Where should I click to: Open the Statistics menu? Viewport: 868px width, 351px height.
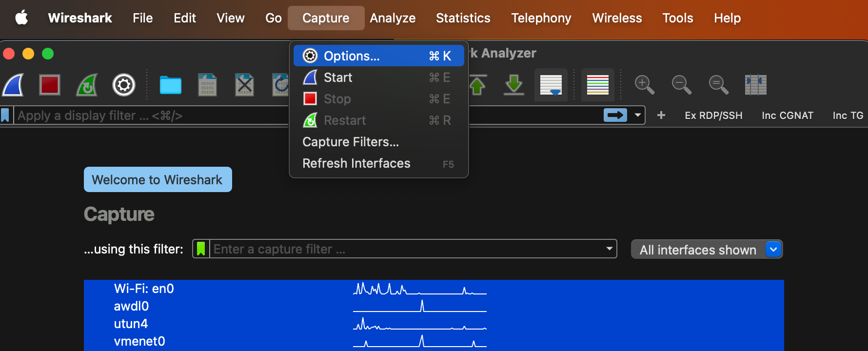[463, 18]
